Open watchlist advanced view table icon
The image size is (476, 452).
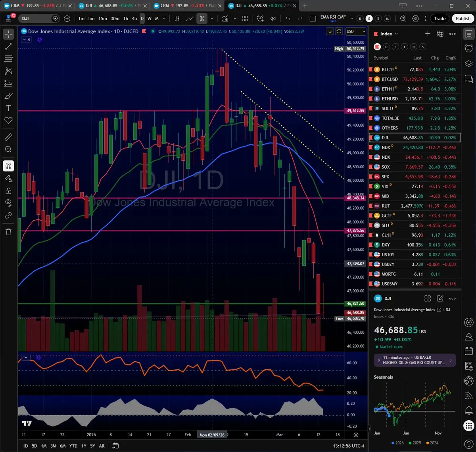(x=440, y=34)
